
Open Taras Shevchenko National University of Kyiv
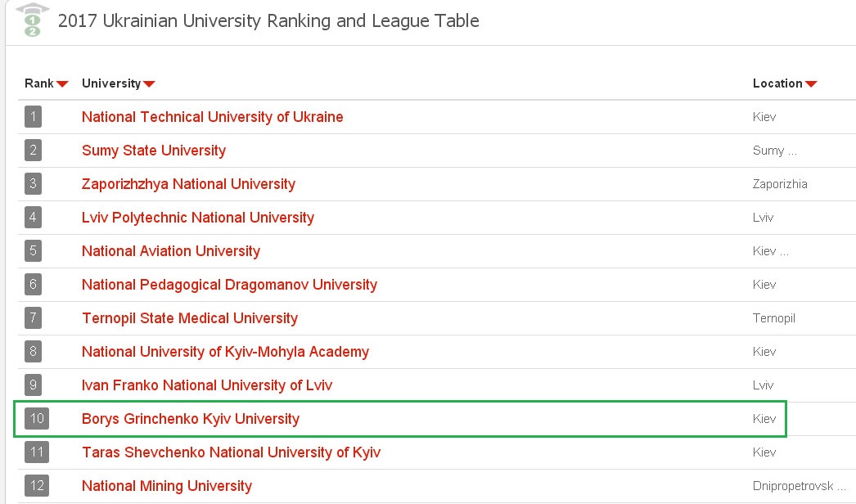[231, 452]
